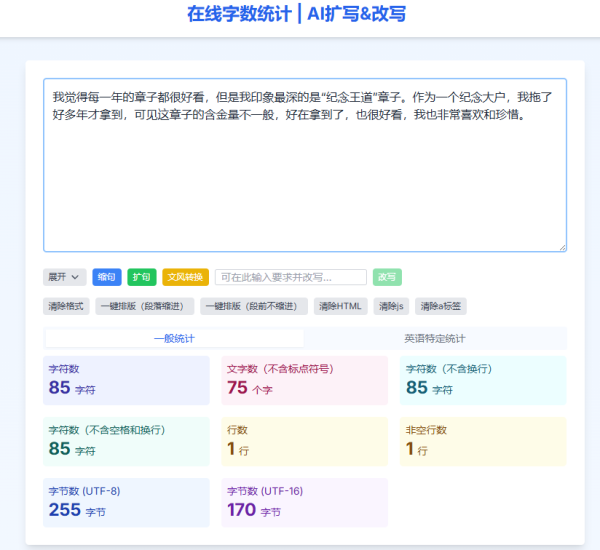The height and width of the screenshot is (550, 600).
Task: Click the 字符数（不含空格和换行）card
Action: pyautogui.click(x=126, y=442)
